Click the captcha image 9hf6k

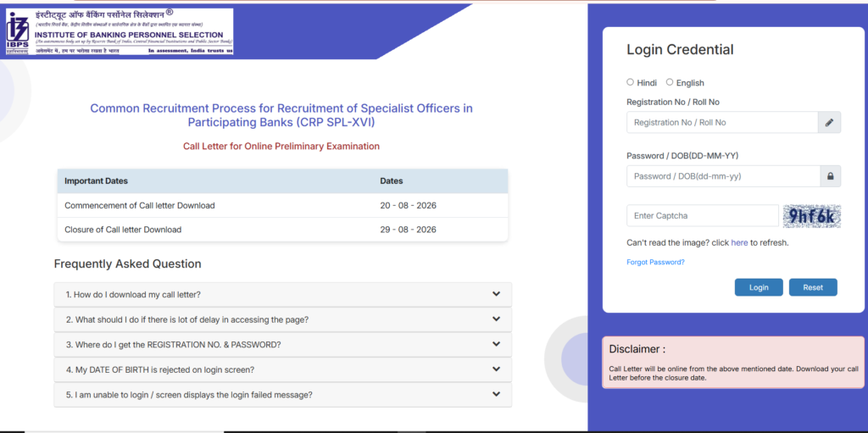811,216
